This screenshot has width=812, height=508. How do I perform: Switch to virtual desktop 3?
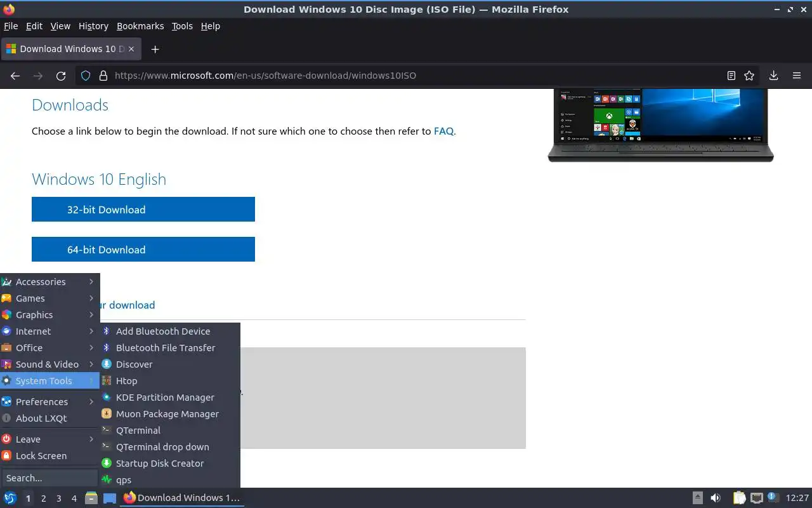(58, 498)
